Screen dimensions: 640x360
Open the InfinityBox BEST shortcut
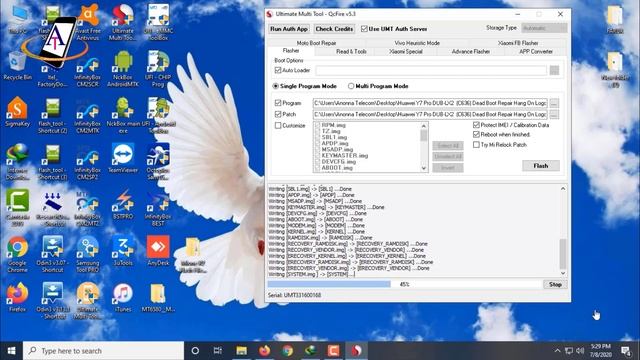158,209
